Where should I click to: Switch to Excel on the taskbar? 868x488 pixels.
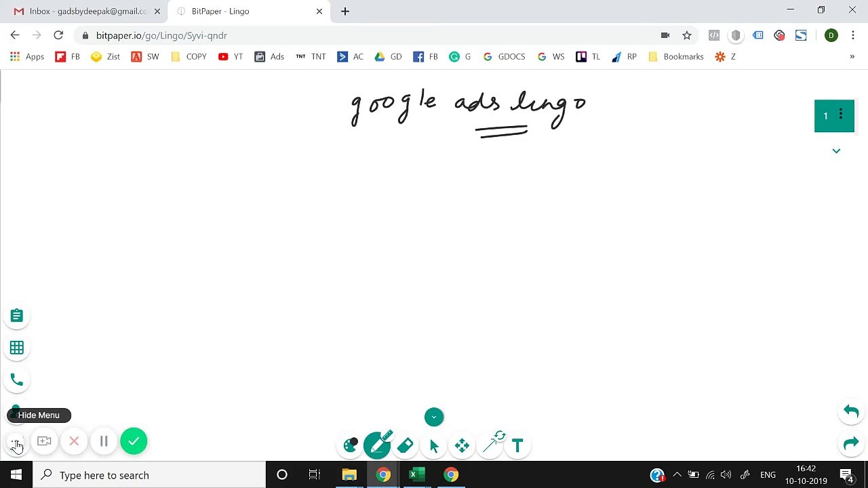click(417, 475)
